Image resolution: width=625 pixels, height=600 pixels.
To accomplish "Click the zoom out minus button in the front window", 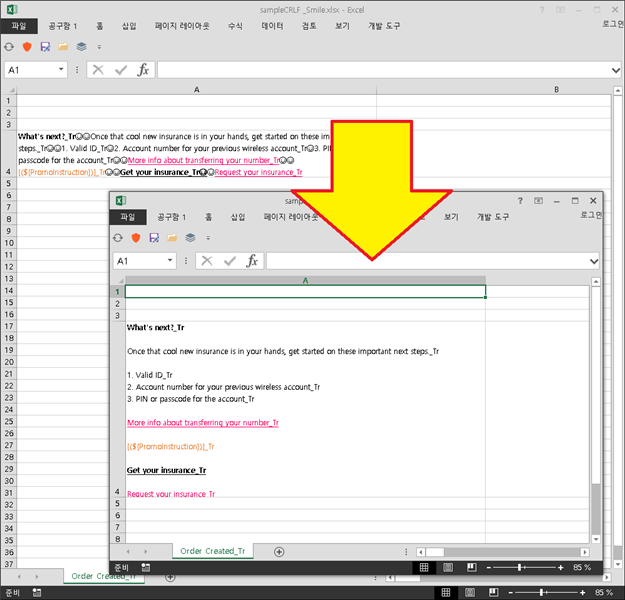I will (x=489, y=567).
